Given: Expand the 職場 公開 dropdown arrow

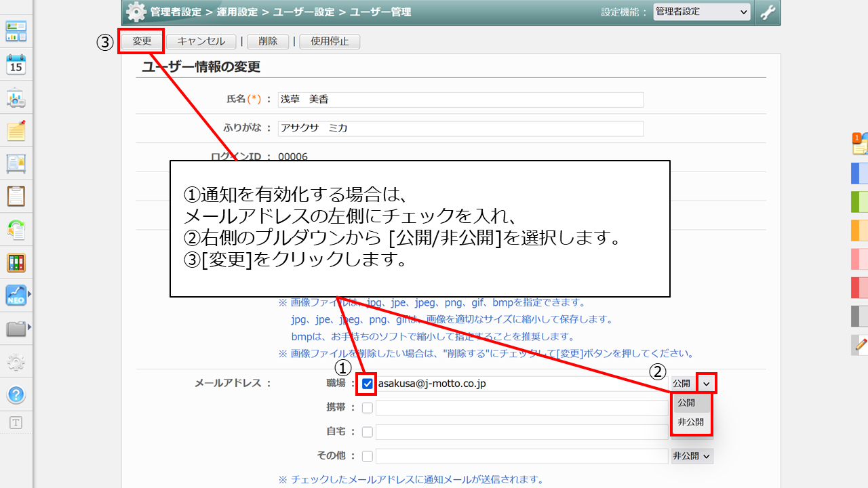Looking at the screenshot, I should click(x=707, y=384).
